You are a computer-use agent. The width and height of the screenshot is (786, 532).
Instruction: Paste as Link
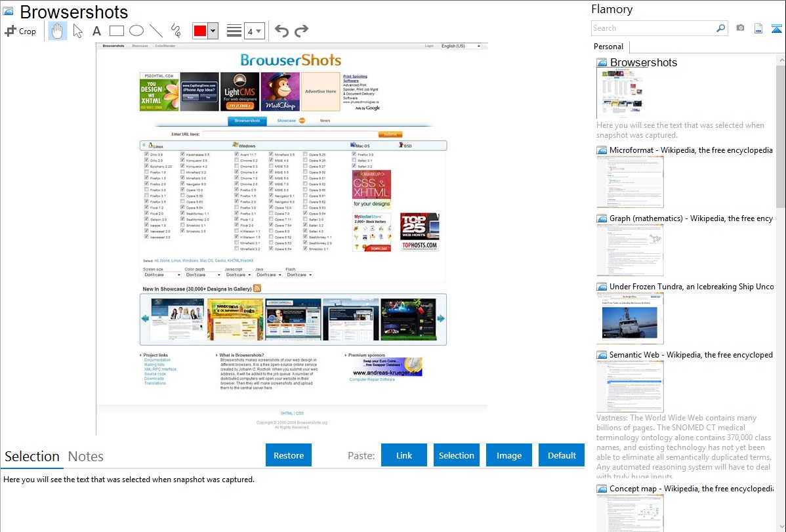404,455
